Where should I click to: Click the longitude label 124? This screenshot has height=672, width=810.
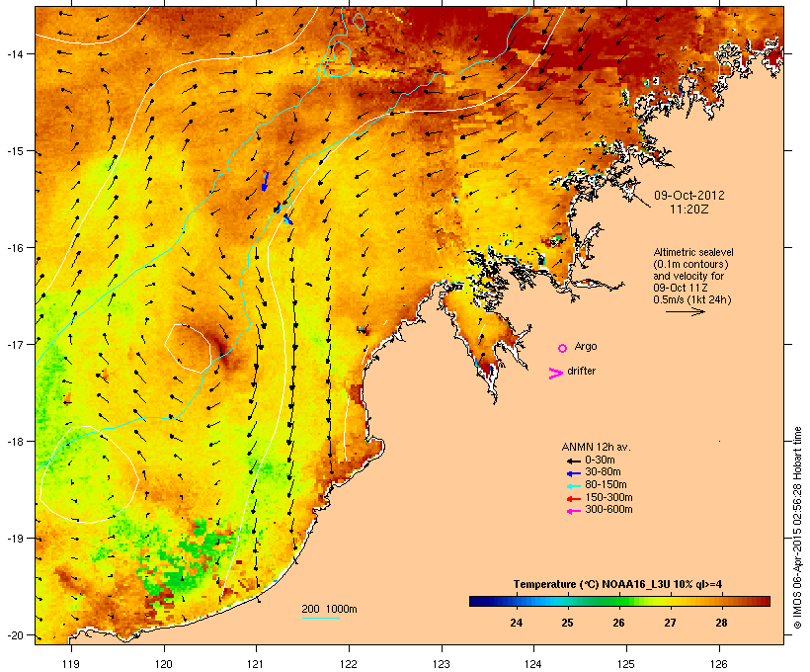(x=533, y=664)
